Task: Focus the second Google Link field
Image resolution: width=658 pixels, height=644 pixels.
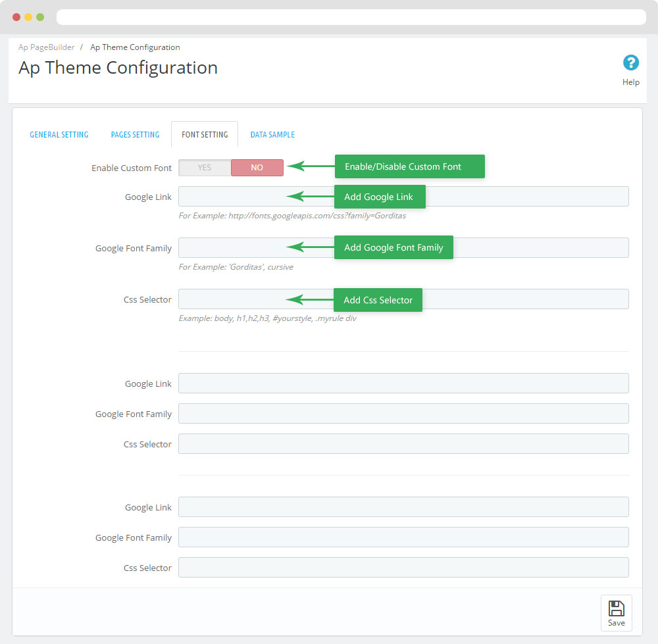Action: tap(403, 384)
